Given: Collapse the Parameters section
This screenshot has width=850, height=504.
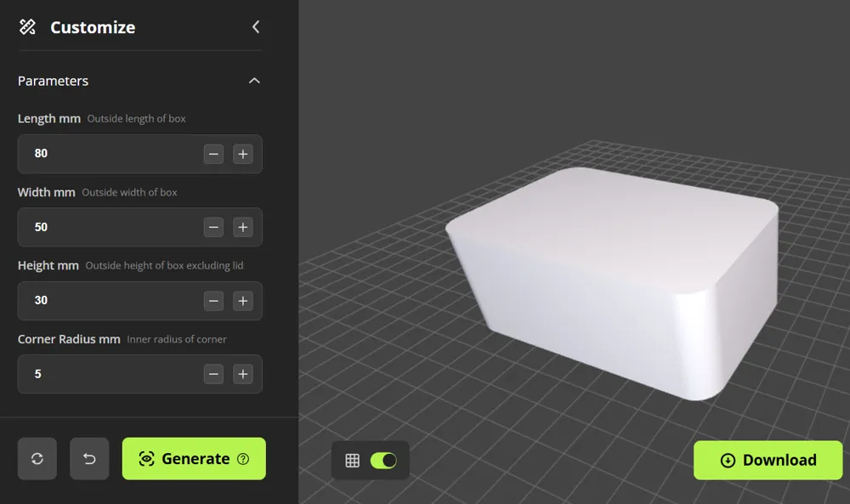Looking at the screenshot, I should pos(253,80).
